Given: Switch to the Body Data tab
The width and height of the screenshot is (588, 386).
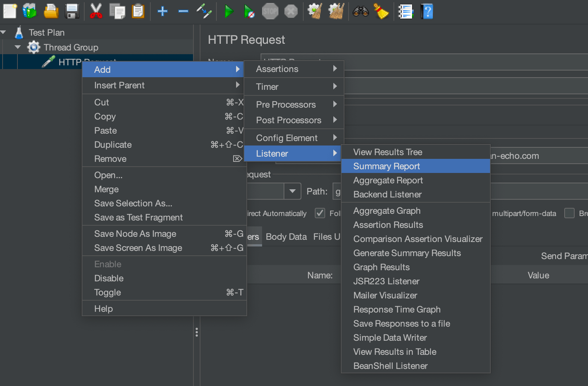Looking at the screenshot, I should 286,237.
